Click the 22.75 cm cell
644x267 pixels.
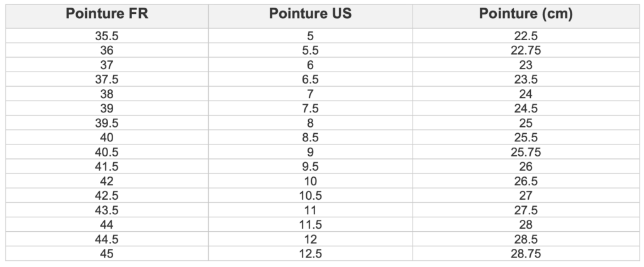(526, 50)
